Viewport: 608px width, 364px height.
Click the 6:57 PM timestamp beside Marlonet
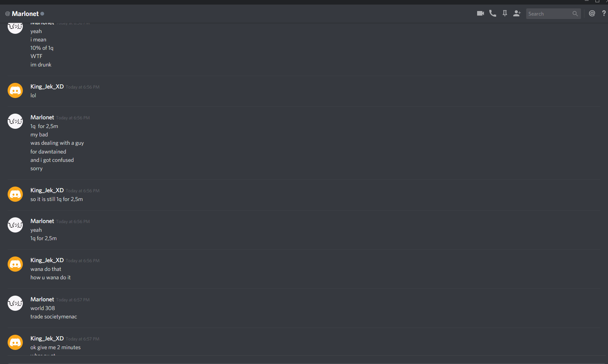tap(73, 300)
